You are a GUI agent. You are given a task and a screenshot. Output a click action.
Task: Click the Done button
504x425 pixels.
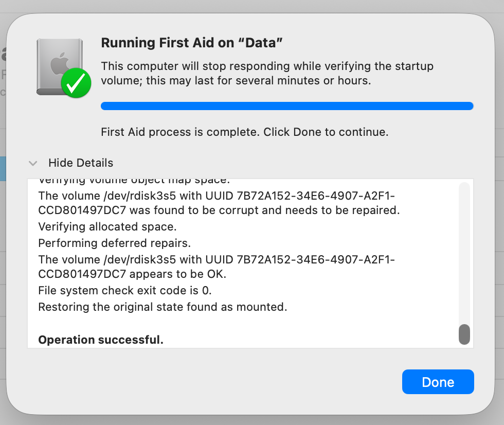tap(438, 382)
